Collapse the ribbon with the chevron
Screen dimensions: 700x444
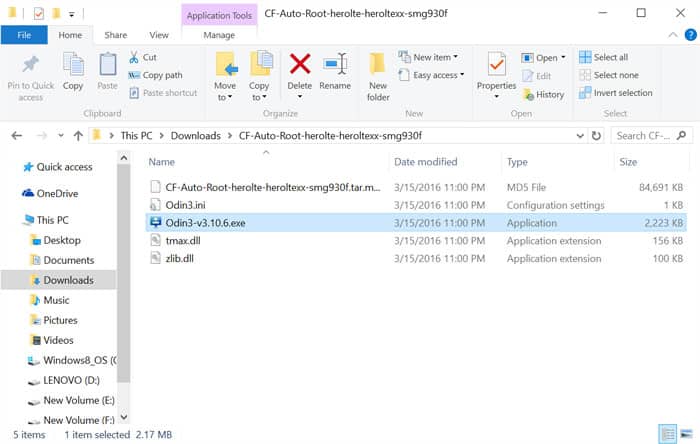click(672, 35)
